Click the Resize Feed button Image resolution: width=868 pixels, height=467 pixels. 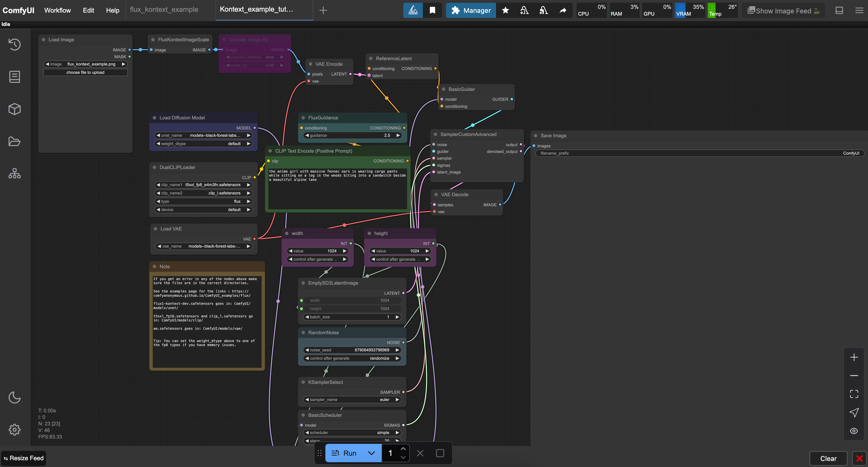click(24, 458)
